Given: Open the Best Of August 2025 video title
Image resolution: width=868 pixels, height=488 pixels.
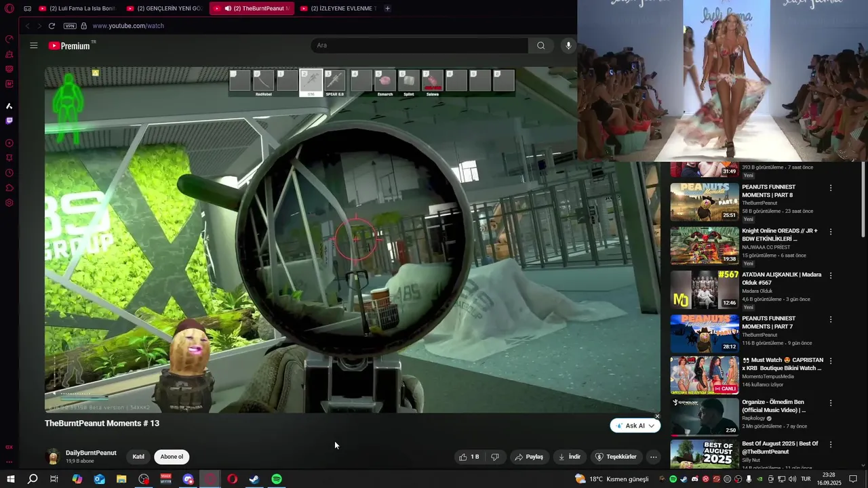Looking at the screenshot, I should (780, 447).
